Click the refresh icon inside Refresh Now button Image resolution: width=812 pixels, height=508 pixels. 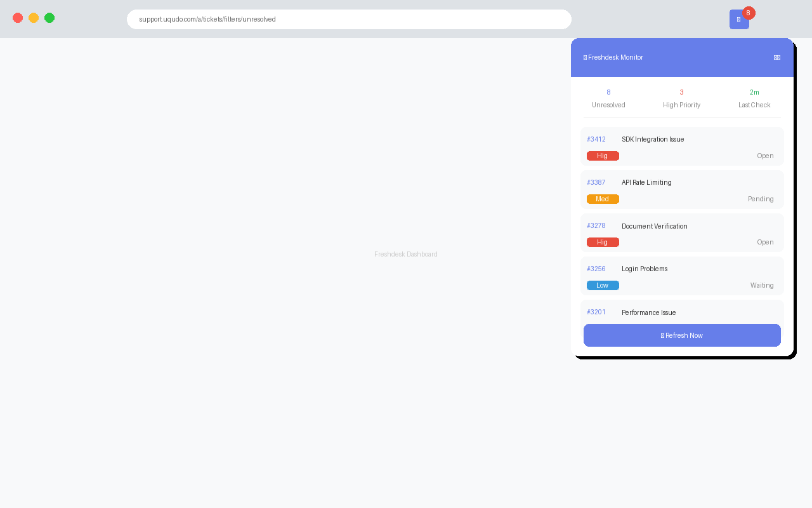point(662,335)
